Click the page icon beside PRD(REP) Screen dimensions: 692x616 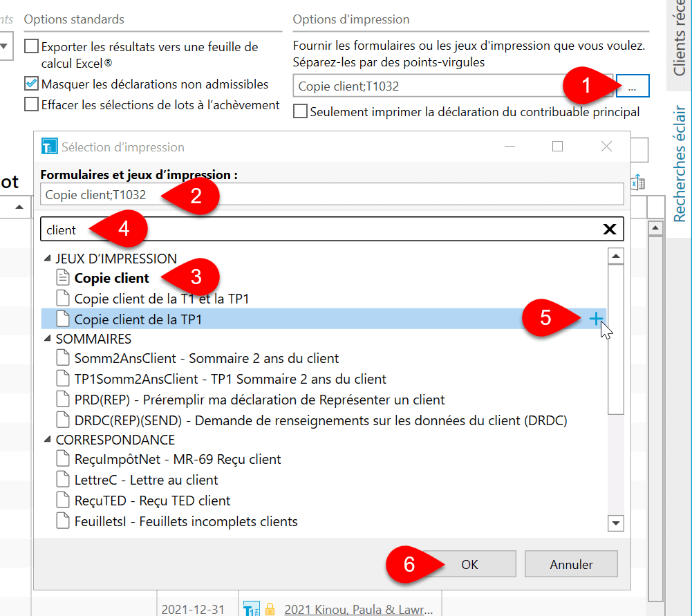click(x=63, y=400)
